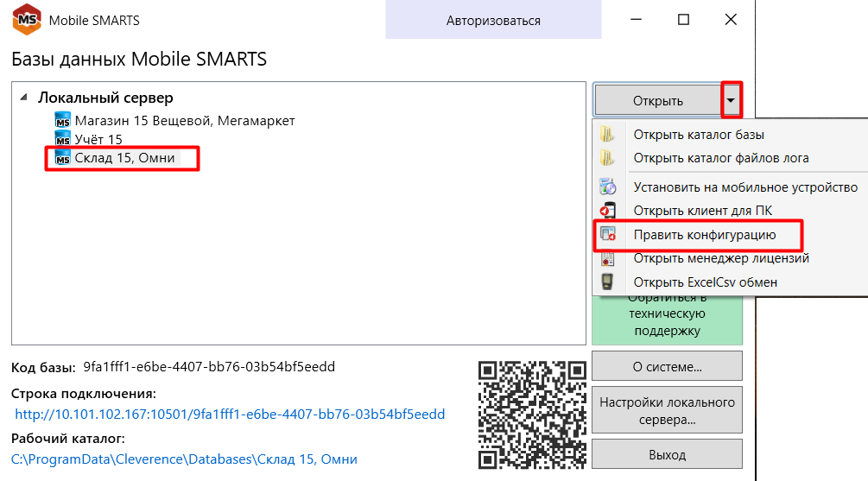
Task: Click the Рабочий каталог: label
Action: pos(68,439)
